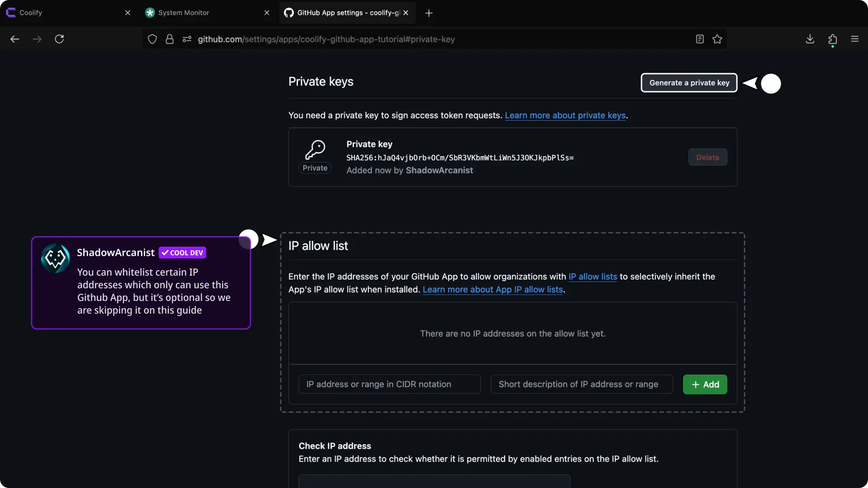The image size is (868, 488).
Task: Bookmark this page with star icon
Action: coord(717,39)
